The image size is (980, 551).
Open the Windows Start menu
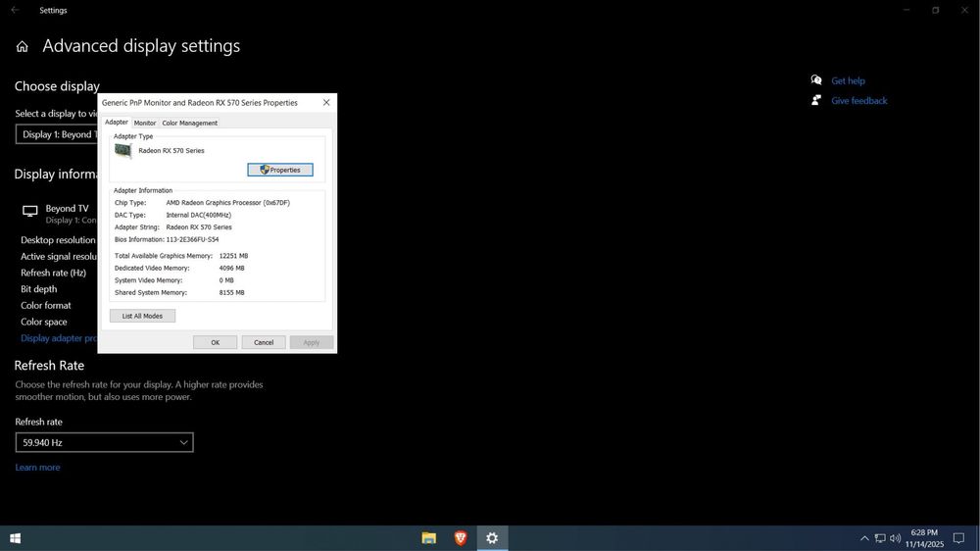[16, 538]
